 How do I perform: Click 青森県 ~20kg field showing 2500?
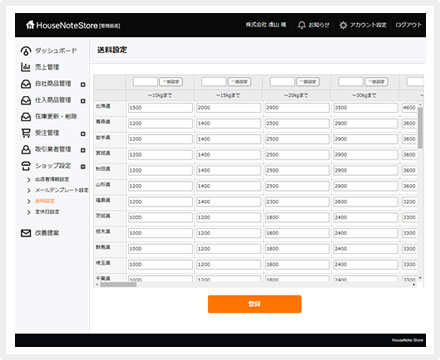[x=297, y=123]
